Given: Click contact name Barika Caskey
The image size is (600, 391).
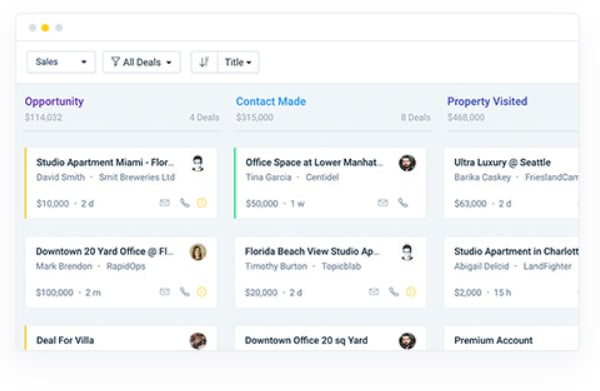Looking at the screenshot, I should click(x=483, y=177).
